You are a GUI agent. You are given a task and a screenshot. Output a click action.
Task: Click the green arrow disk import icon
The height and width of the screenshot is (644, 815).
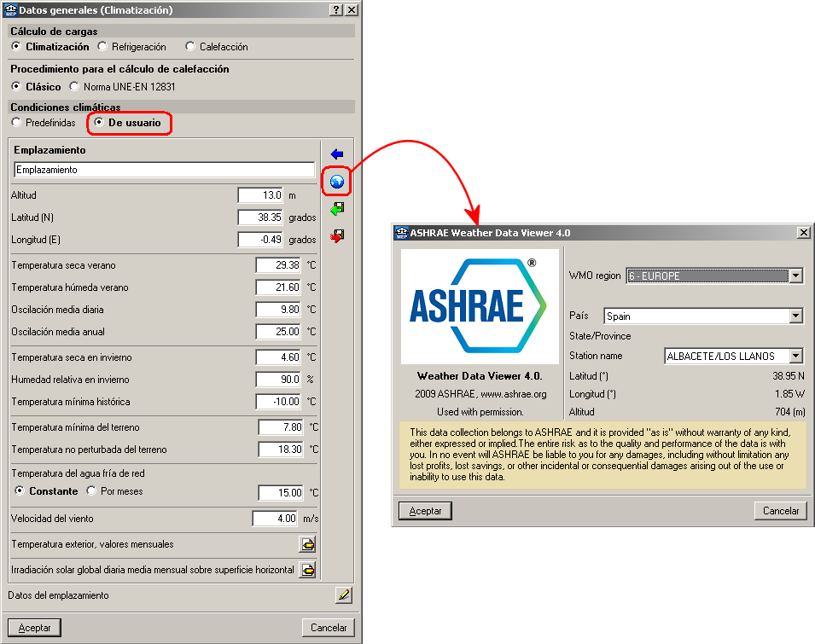pyautogui.click(x=337, y=209)
